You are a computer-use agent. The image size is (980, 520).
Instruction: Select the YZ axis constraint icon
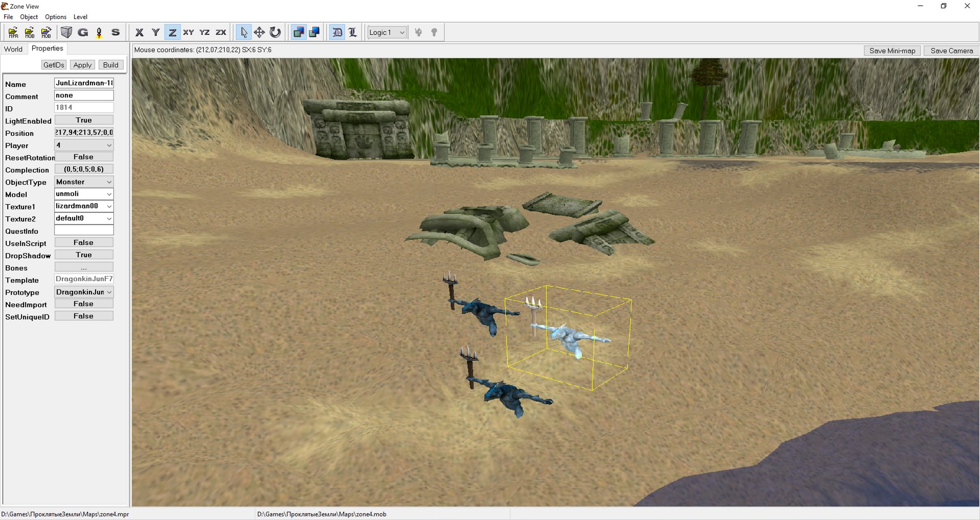(205, 33)
